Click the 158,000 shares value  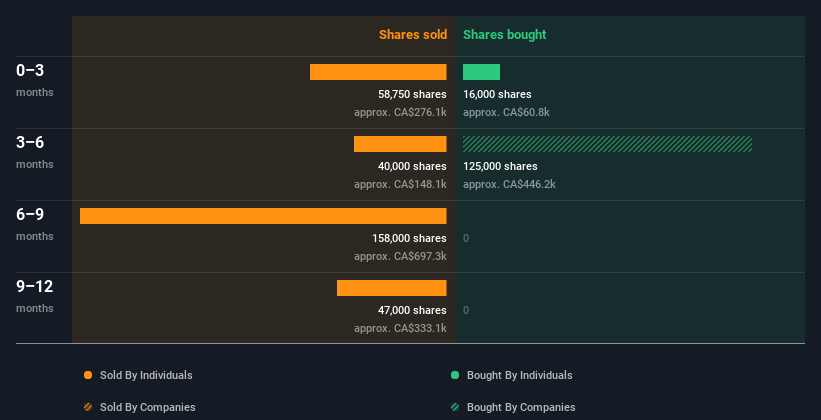coord(409,238)
